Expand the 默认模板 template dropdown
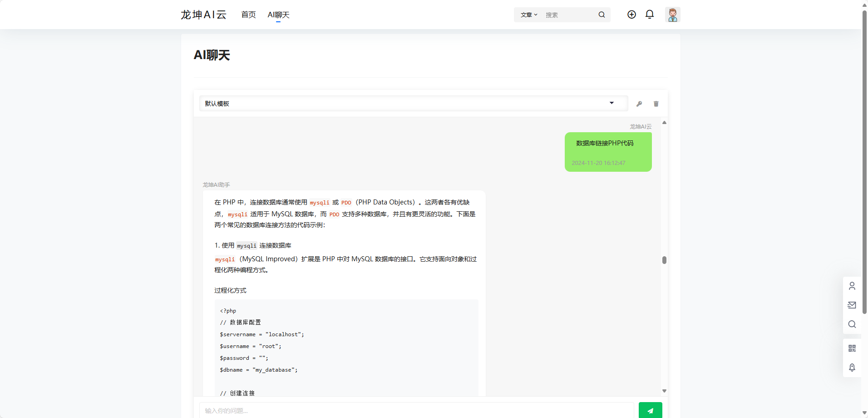The image size is (868, 418). pyautogui.click(x=414, y=103)
